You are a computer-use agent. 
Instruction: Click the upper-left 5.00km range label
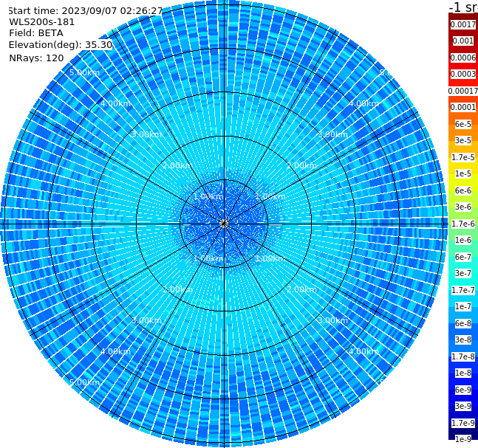84,72
